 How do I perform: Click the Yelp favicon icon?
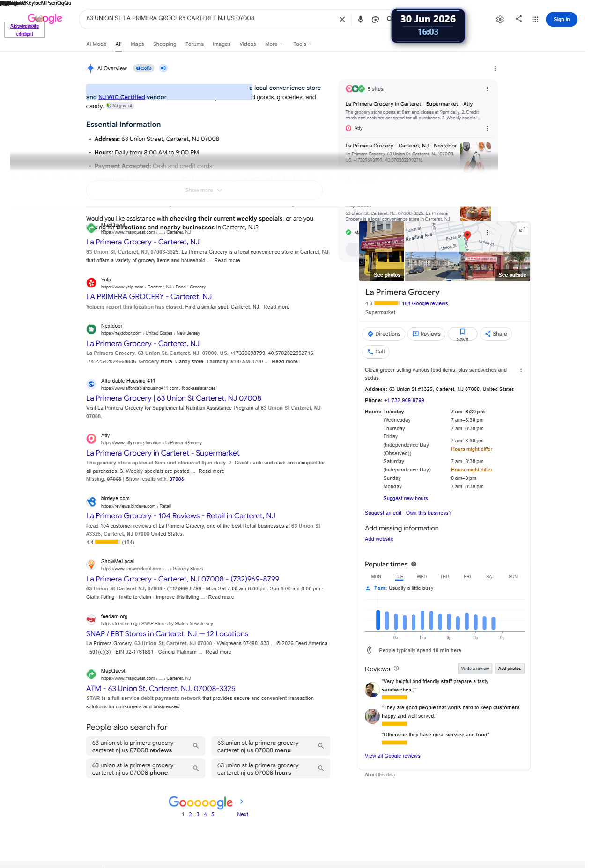tap(91, 283)
